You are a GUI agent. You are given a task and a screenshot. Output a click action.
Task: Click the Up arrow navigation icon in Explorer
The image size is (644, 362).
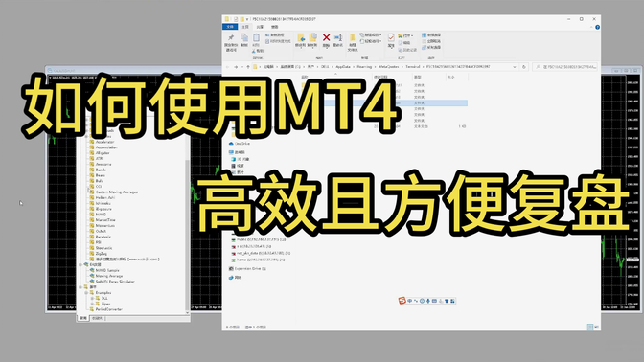pyautogui.click(x=248, y=66)
